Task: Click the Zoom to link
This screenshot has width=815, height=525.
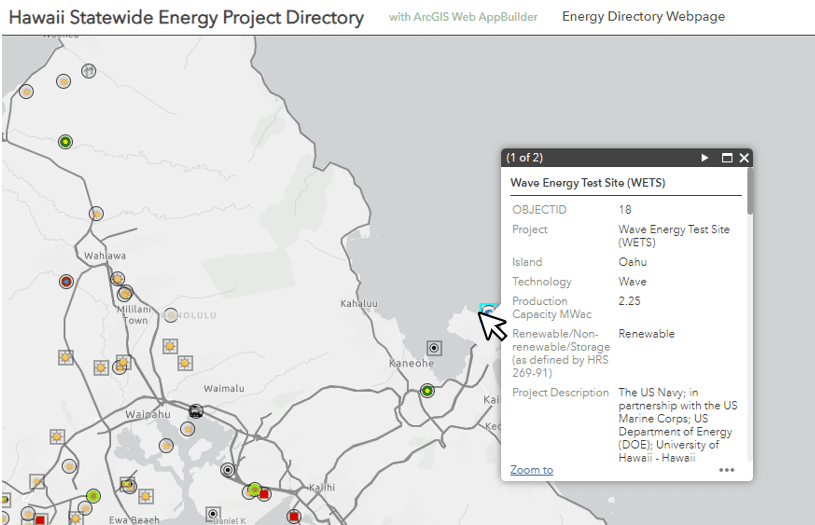Action: pyautogui.click(x=531, y=470)
